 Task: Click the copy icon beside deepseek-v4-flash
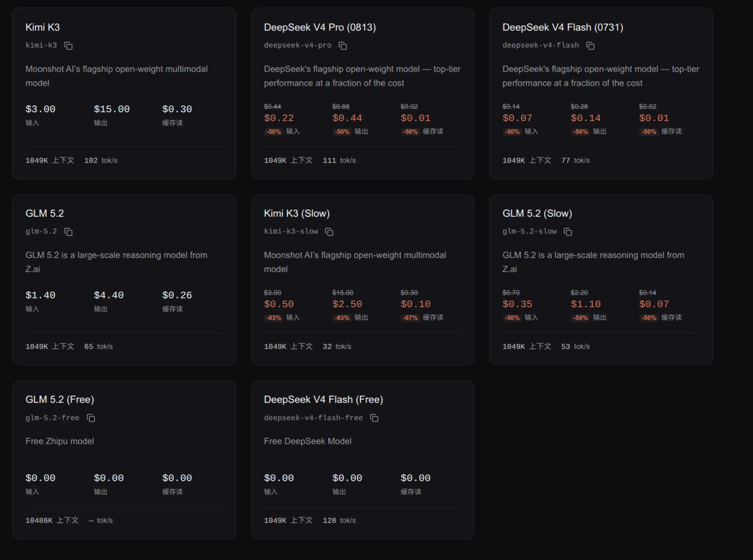(590, 46)
